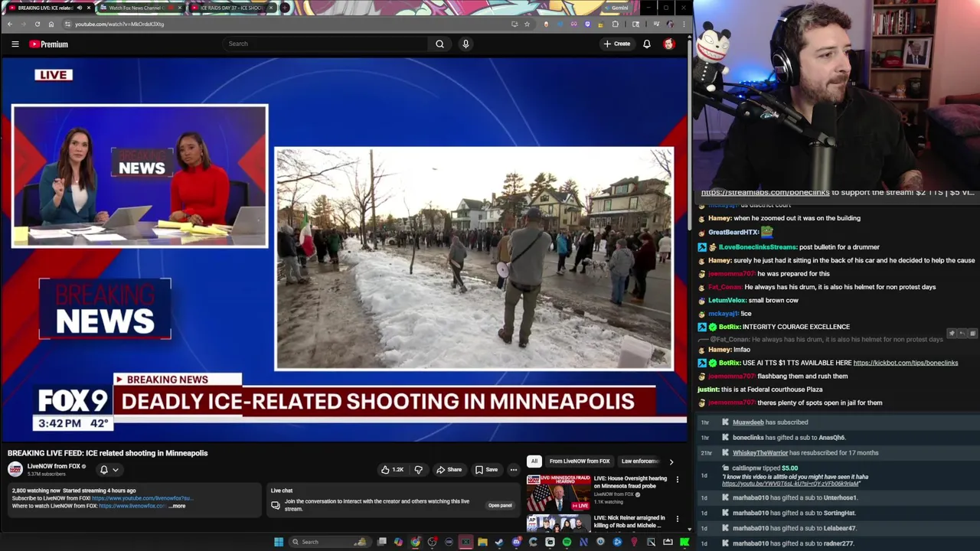This screenshot has width=980, height=551.
Task: Reload the current browser page
Action: (37, 24)
